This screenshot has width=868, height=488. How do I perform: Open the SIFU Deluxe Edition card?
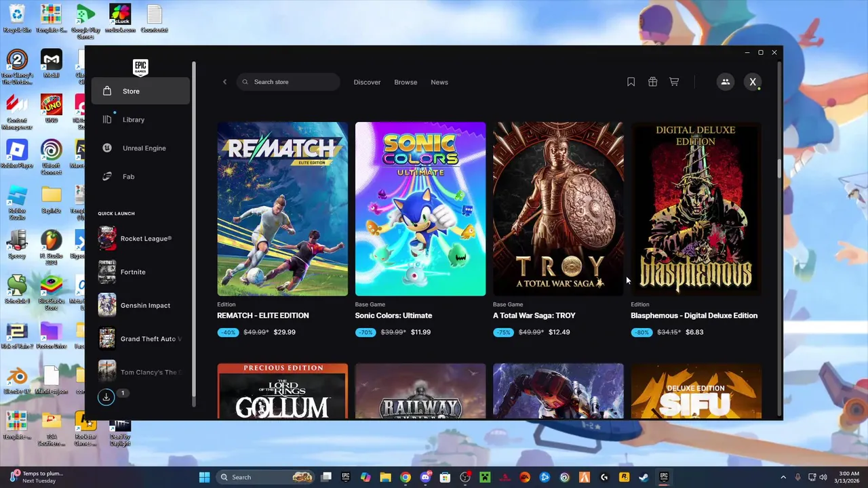(x=696, y=391)
